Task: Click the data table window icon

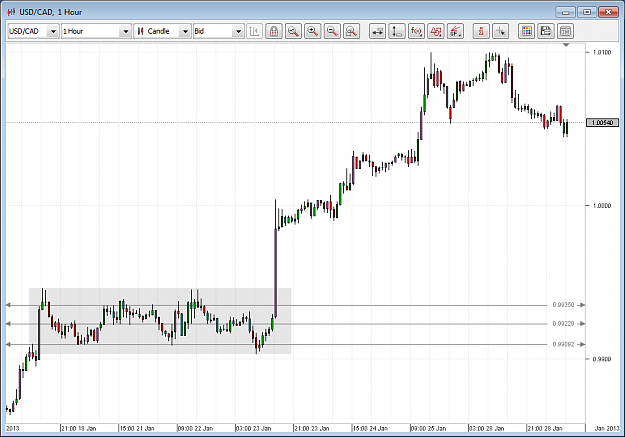Action: point(565,31)
